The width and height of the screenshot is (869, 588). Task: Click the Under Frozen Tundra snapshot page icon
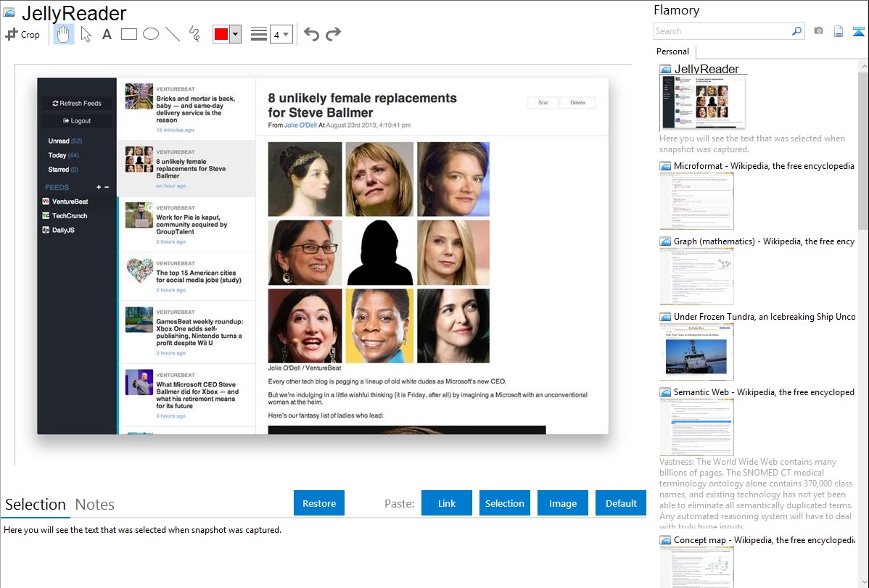click(665, 317)
